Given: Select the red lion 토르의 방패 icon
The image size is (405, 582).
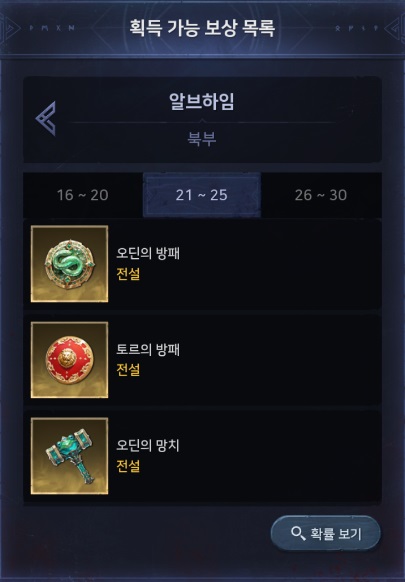Looking at the screenshot, I should click(69, 360).
